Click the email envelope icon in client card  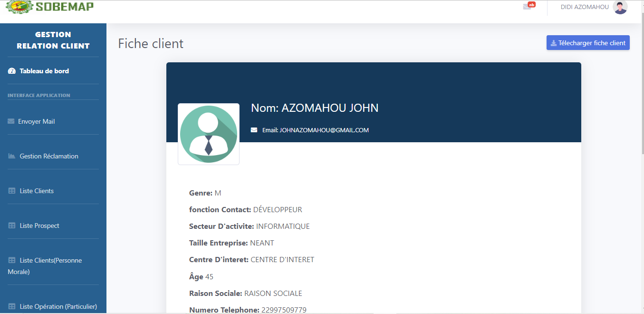pos(254,130)
